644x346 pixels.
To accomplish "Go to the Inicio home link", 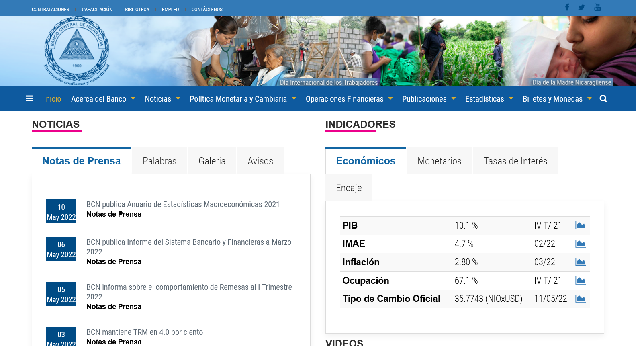I will 53,99.
